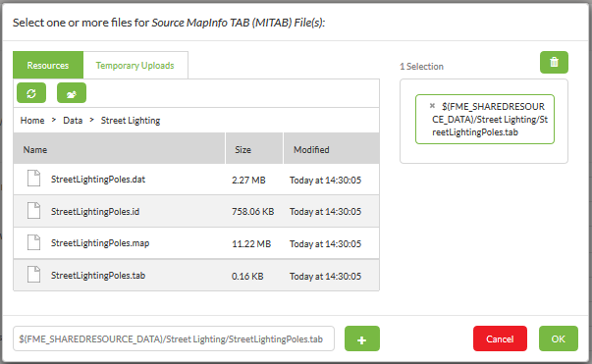Click the file path input field
This screenshot has height=364, width=592.
[174, 338]
